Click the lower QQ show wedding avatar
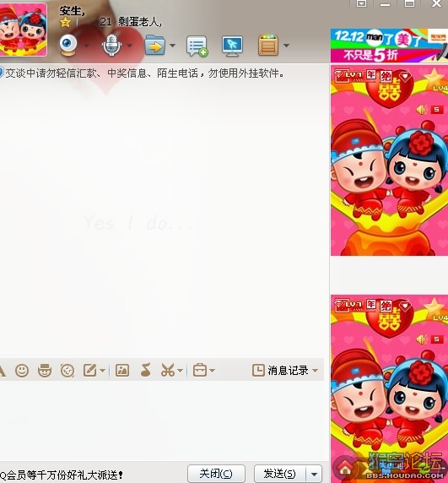Viewport: 448px width, 483px height. click(389, 388)
